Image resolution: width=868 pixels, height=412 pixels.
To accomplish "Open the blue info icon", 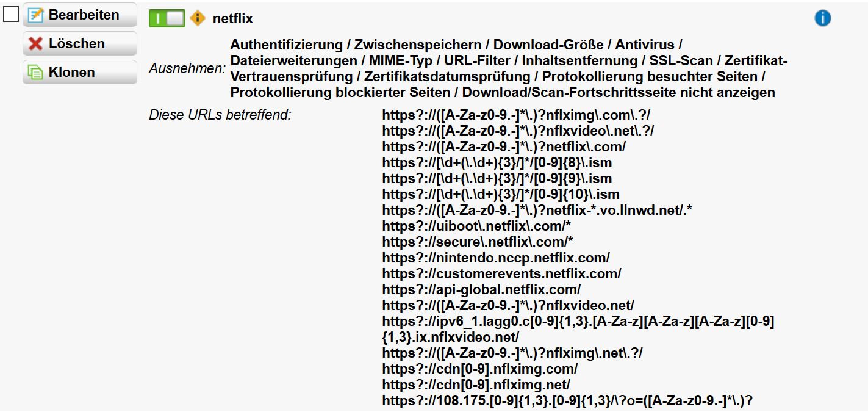I will click(822, 18).
